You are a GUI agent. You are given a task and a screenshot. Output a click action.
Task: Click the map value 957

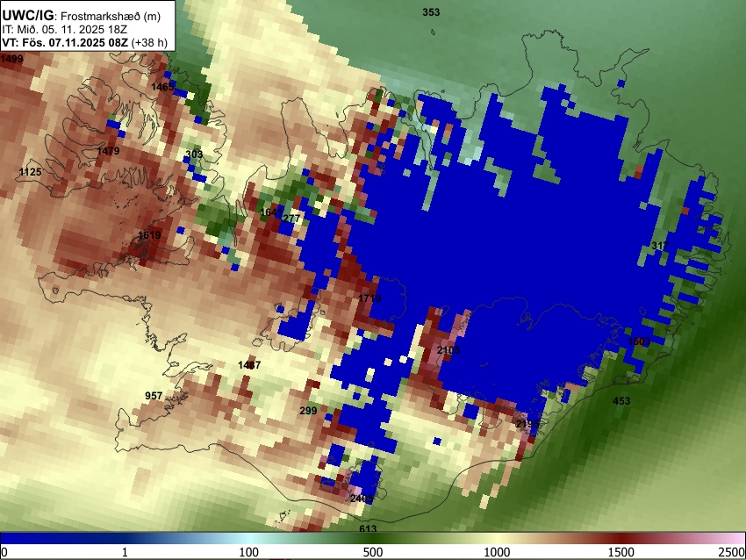(x=154, y=396)
